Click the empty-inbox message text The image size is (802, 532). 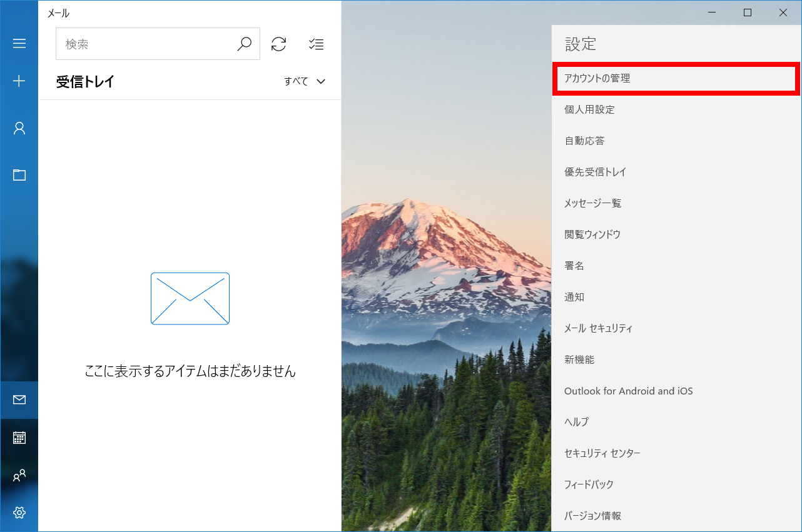pos(190,371)
